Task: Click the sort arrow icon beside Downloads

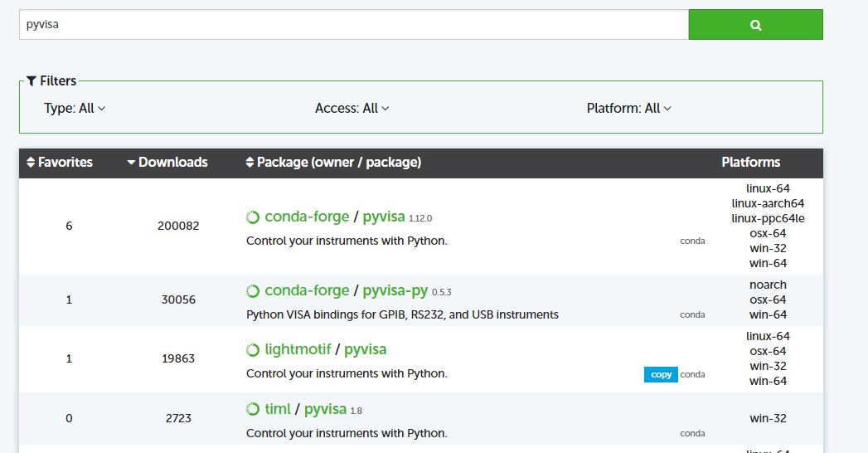Action: (131, 163)
